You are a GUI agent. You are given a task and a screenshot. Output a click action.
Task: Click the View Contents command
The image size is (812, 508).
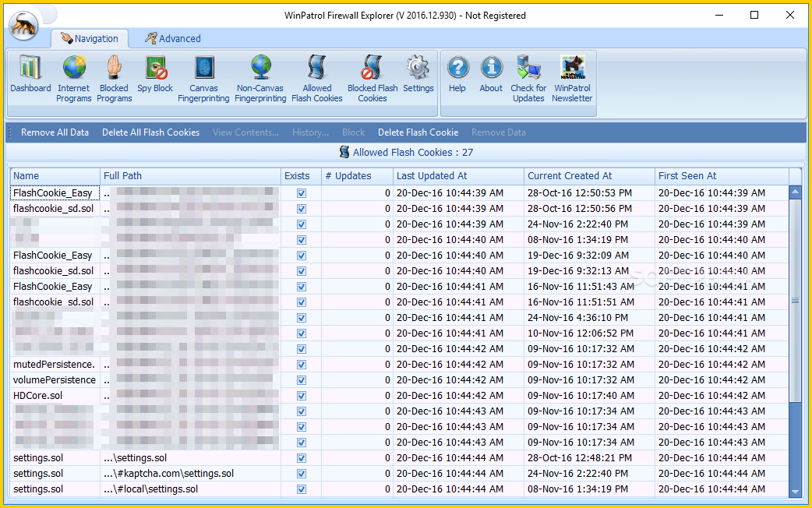(x=245, y=132)
